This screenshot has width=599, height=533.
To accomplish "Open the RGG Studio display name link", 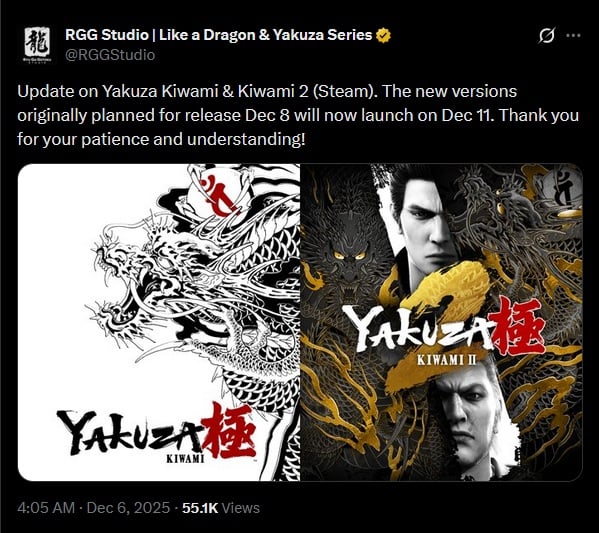I will click(x=219, y=35).
